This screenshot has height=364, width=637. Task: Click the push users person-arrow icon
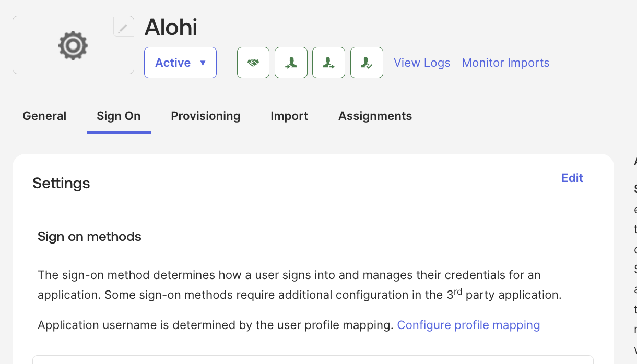click(328, 63)
